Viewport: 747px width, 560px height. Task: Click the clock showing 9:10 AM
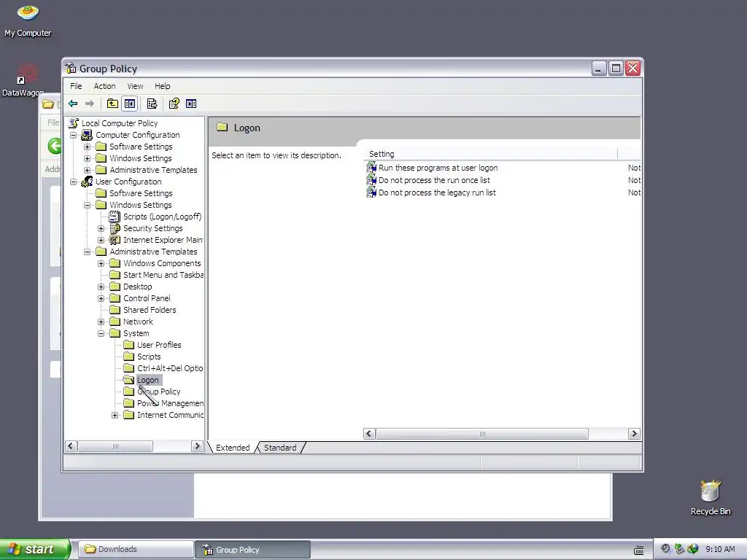(720, 549)
